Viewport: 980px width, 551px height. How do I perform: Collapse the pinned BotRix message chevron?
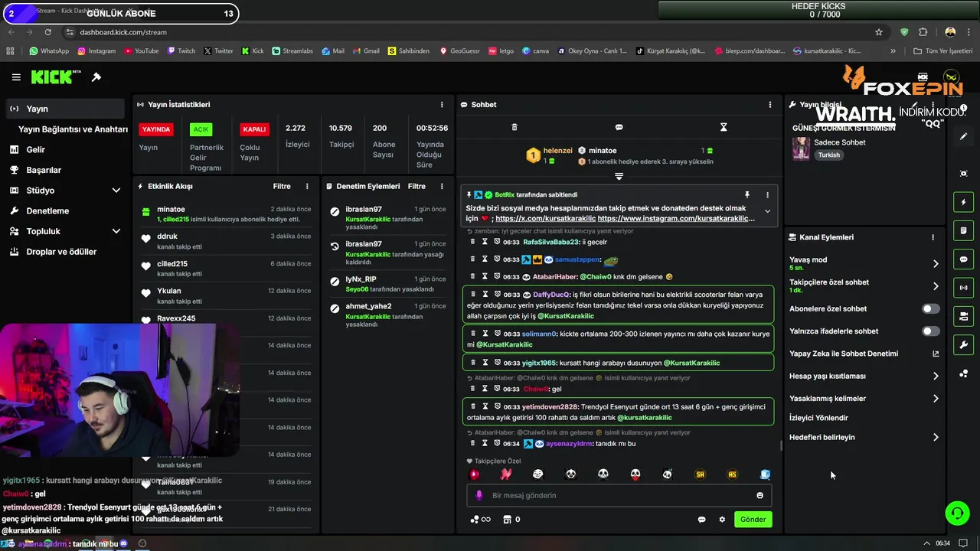point(767,211)
